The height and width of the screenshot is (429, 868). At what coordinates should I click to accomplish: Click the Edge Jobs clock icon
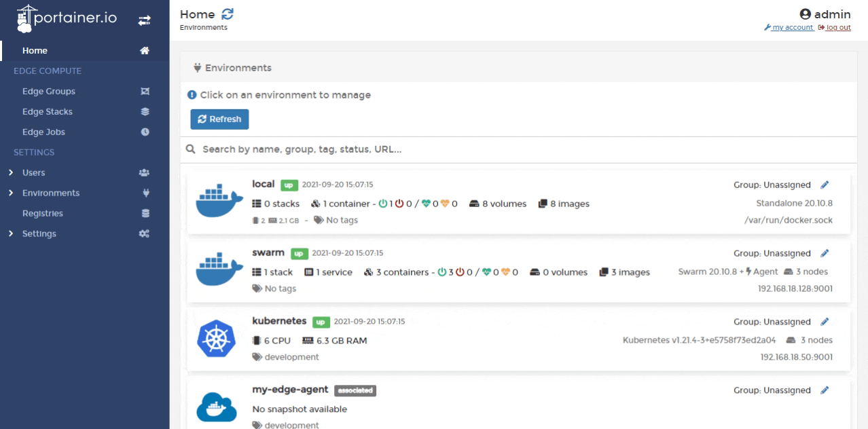(x=144, y=132)
